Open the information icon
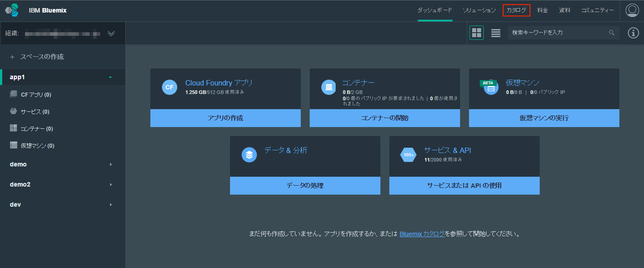This screenshot has width=644, height=268. pyautogui.click(x=633, y=33)
